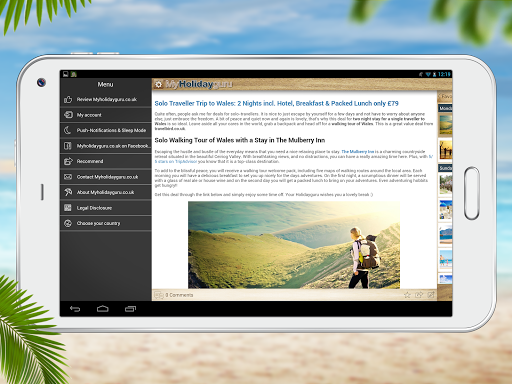This screenshot has width=512, height=384.
Task: Tap the thumbs-up Review Myholidayguru icon
Action: coord(68,99)
